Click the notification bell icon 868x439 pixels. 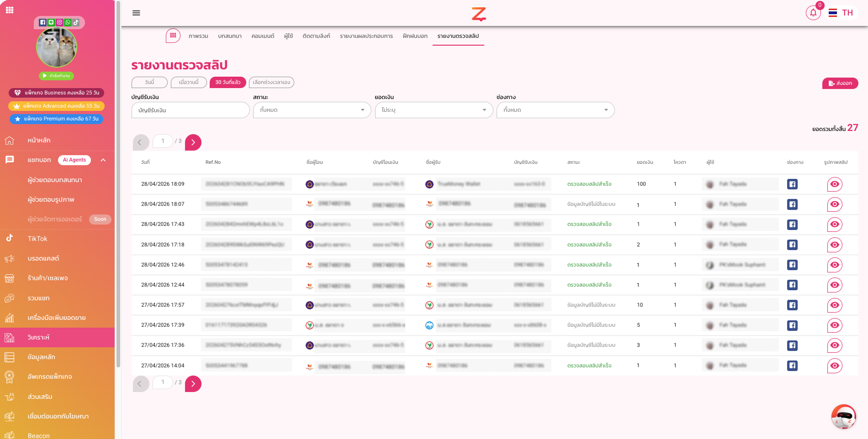pos(813,13)
